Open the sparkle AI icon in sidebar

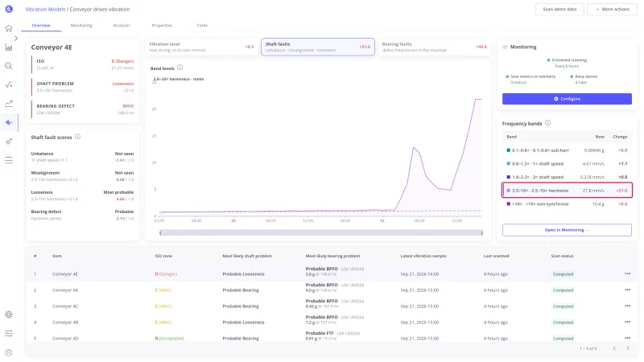pos(9,142)
